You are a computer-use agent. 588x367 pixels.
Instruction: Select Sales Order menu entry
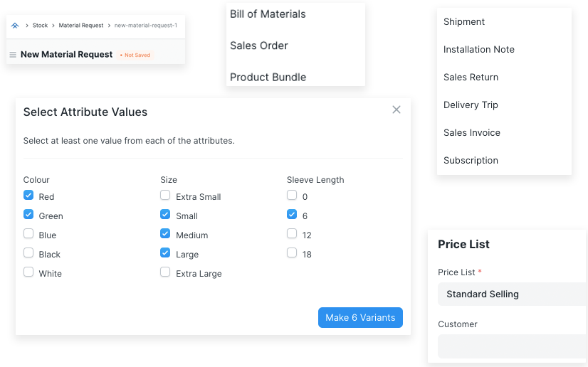click(259, 46)
